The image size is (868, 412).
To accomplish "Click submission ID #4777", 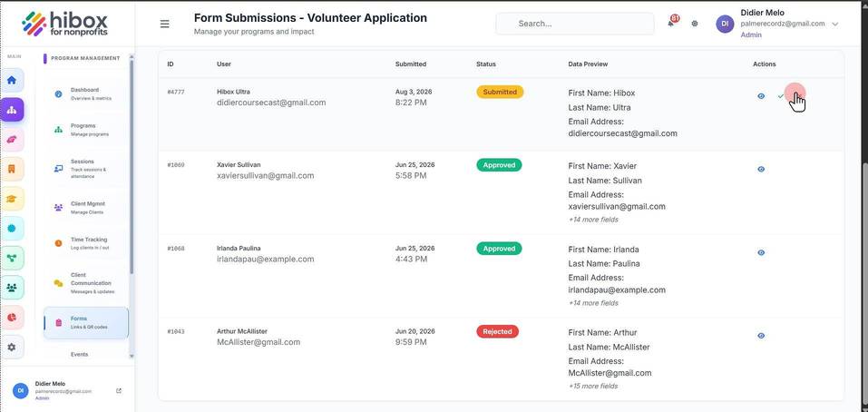I will pyautogui.click(x=175, y=92).
